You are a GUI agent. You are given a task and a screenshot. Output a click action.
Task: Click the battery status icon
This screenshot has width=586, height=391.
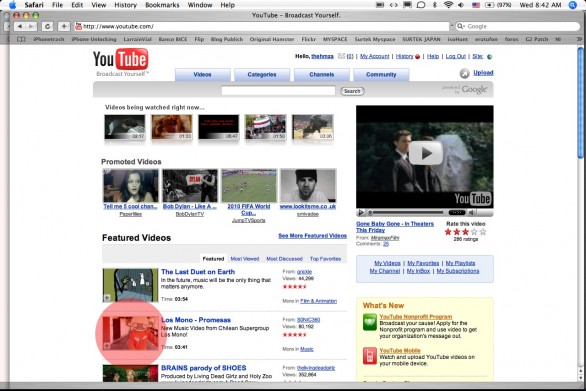click(489, 5)
